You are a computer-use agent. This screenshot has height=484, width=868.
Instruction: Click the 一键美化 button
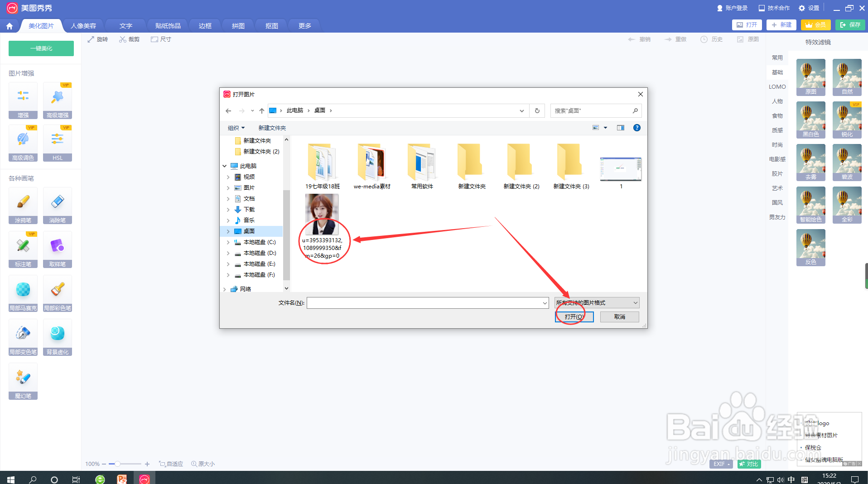(41, 48)
